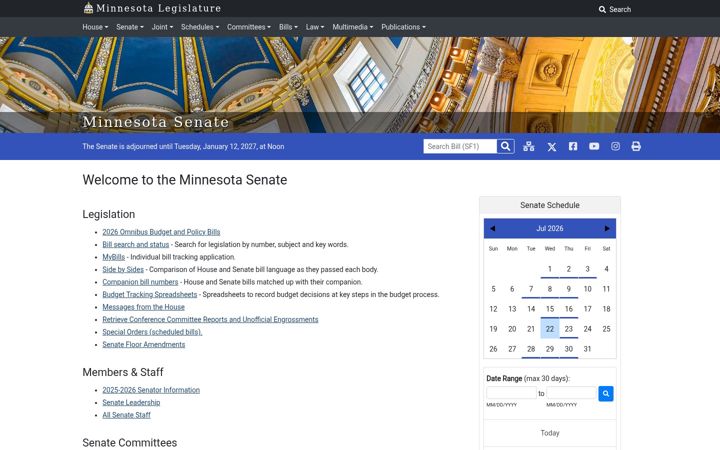Open 2025-2026 Senator Information link
720x450 pixels.
click(151, 390)
